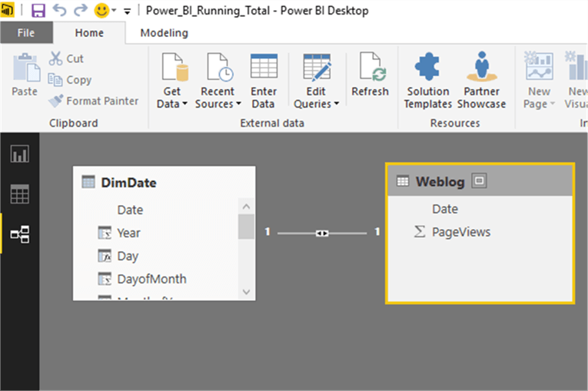Image resolution: width=588 pixels, height=391 pixels.
Task: Click the DimDate scrollbar thumb
Action: (x=246, y=226)
